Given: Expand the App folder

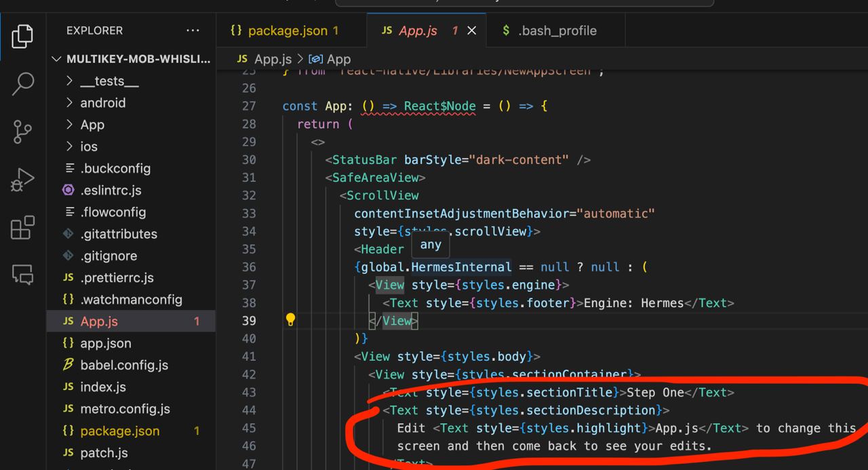Looking at the screenshot, I should click(131, 125).
